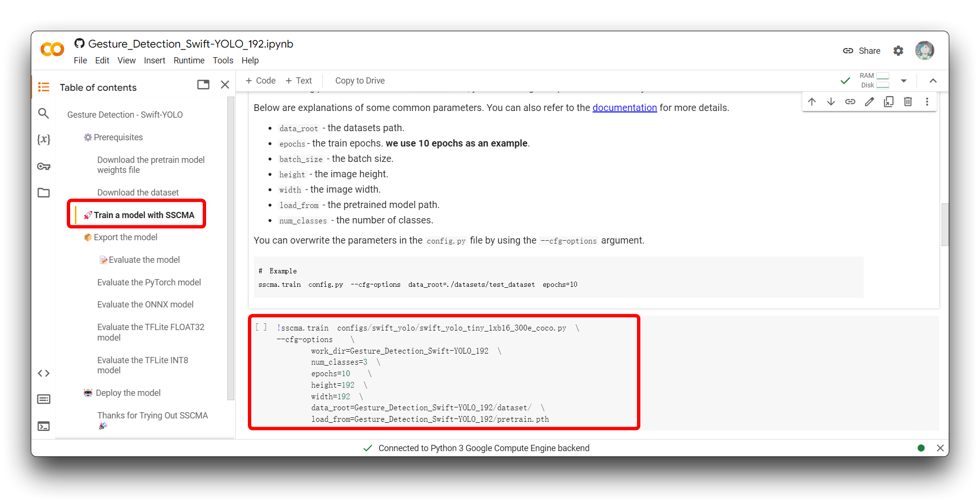Dismiss the connection status bar

pos(940,448)
